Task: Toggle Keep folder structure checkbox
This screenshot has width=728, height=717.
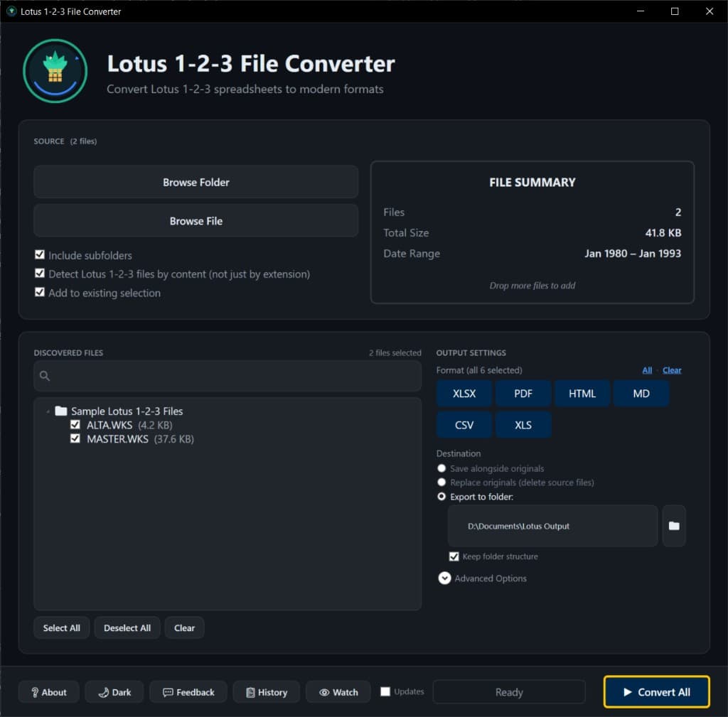Action: click(x=454, y=556)
